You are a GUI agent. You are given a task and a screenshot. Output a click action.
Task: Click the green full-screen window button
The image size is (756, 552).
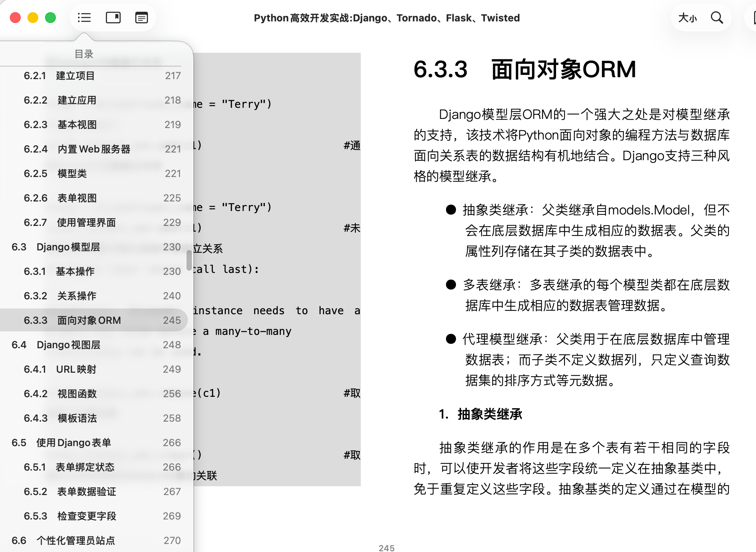(x=50, y=18)
